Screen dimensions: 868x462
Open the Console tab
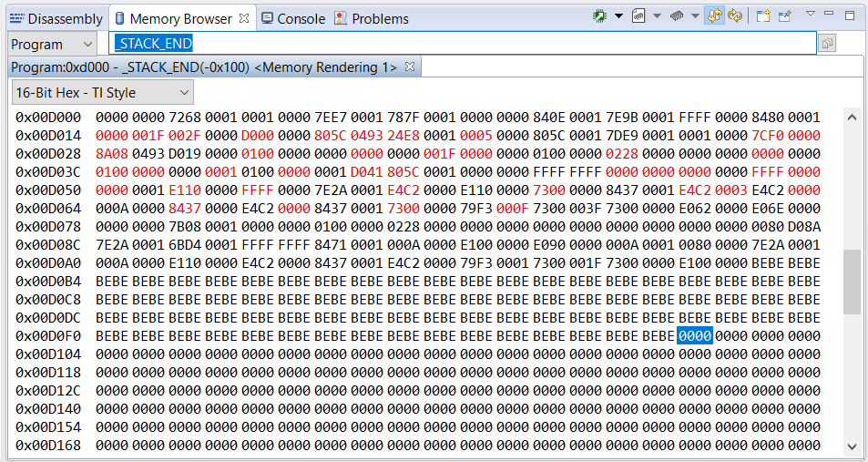point(293,19)
